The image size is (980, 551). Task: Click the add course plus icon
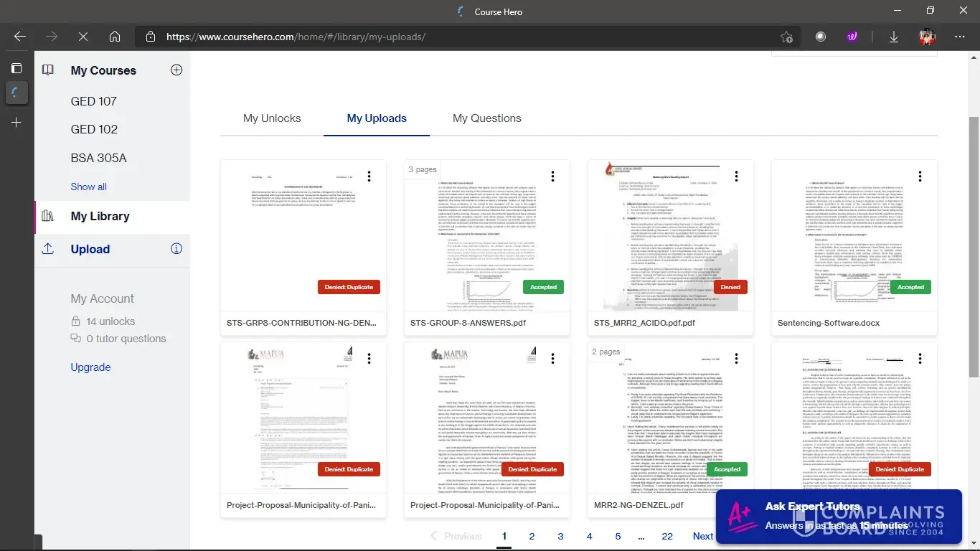pyautogui.click(x=176, y=70)
